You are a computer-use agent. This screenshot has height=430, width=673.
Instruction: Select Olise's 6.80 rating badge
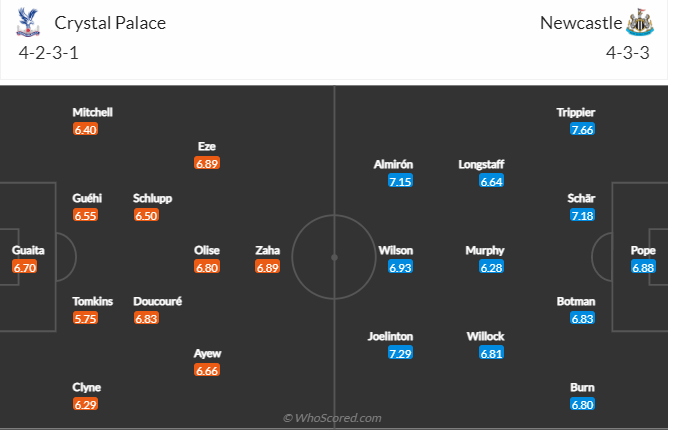(x=207, y=267)
